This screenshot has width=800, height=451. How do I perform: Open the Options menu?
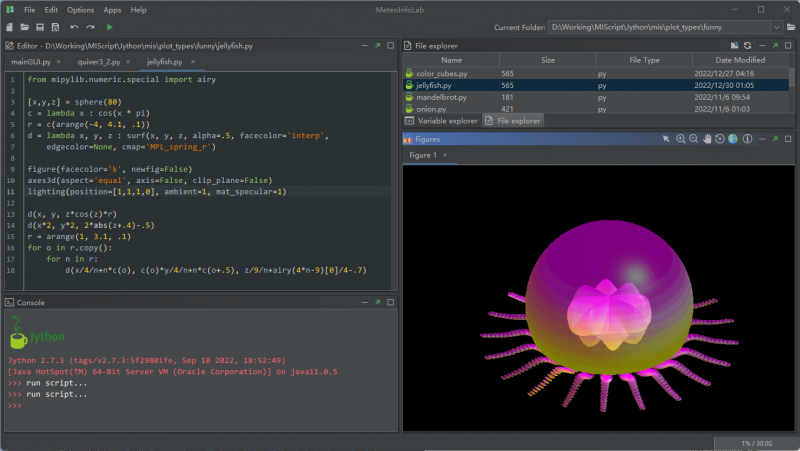[80, 9]
